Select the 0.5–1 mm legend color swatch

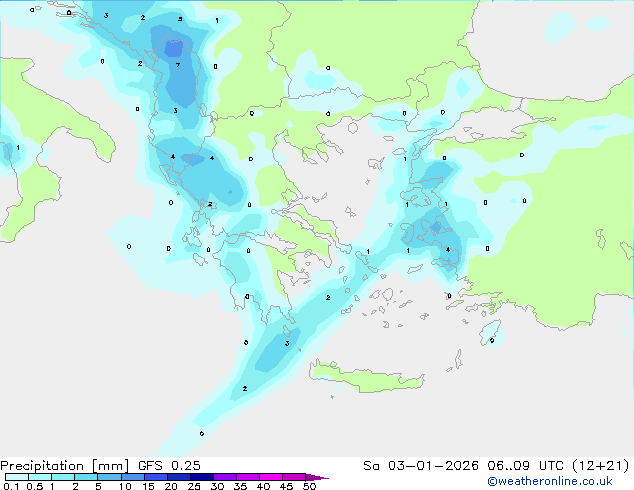click(x=40, y=477)
